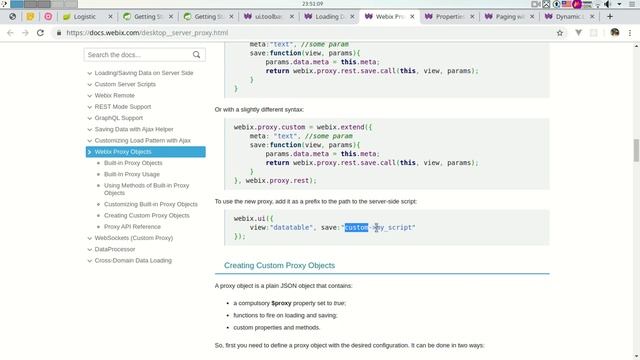
Task: Open Built-in Proxy Usage link
Action: click(x=132, y=174)
